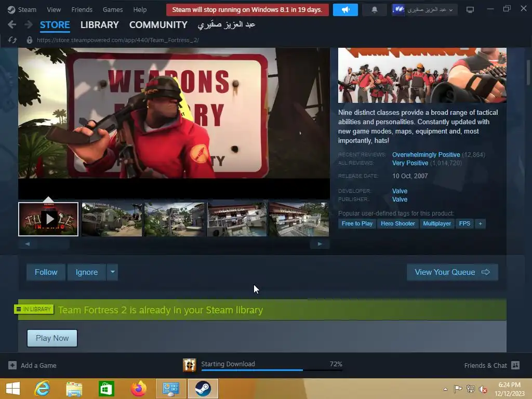Select the third screenshot thumbnail
The height and width of the screenshot is (399, 532).
coord(175,219)
